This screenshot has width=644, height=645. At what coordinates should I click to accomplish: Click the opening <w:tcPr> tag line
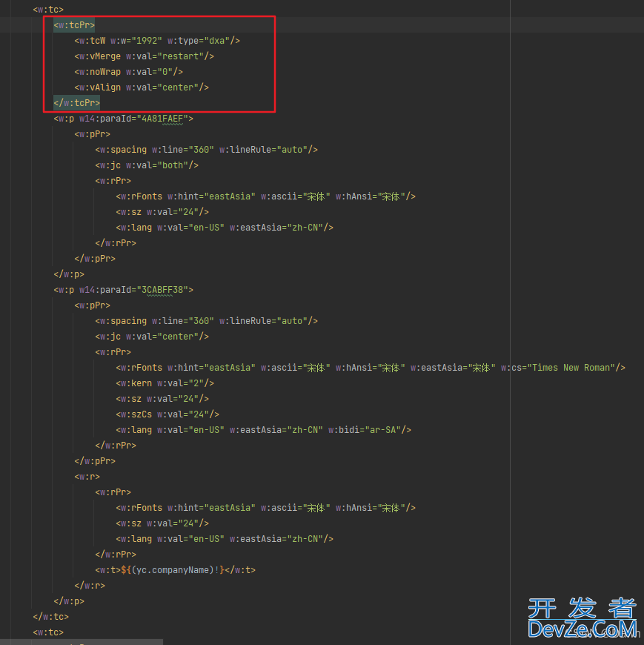point(74,25)
